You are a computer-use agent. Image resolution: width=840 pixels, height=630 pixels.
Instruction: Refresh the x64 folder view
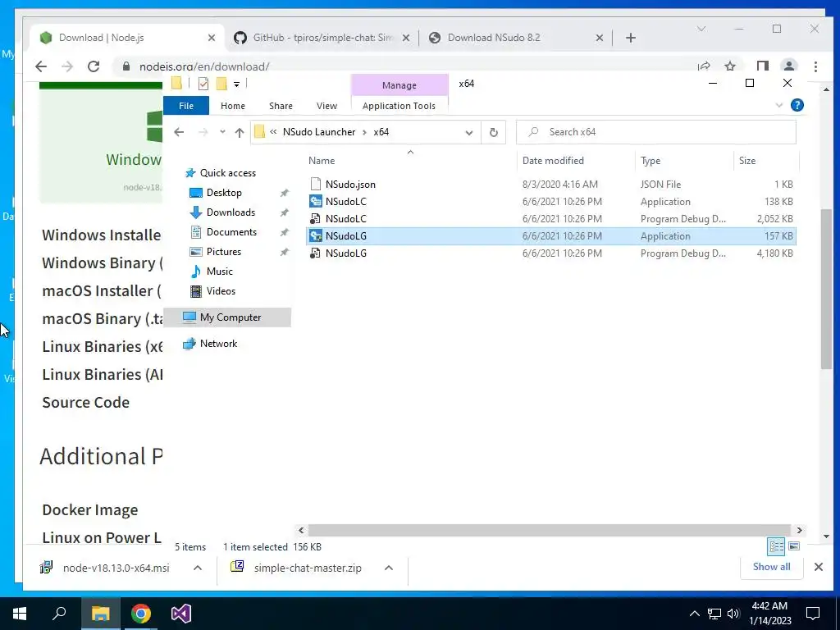pos(493,132)
